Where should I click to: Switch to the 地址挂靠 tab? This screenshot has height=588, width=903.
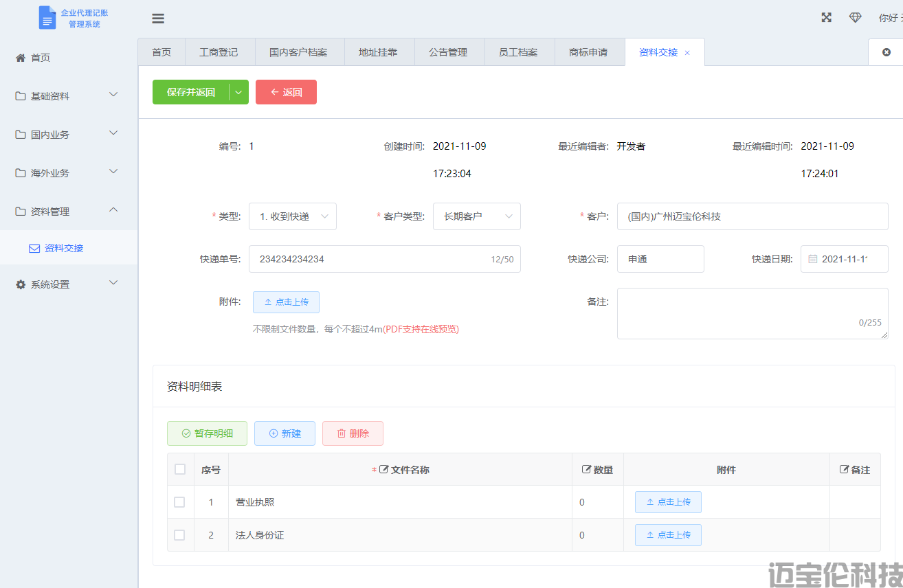click(378, 52)
